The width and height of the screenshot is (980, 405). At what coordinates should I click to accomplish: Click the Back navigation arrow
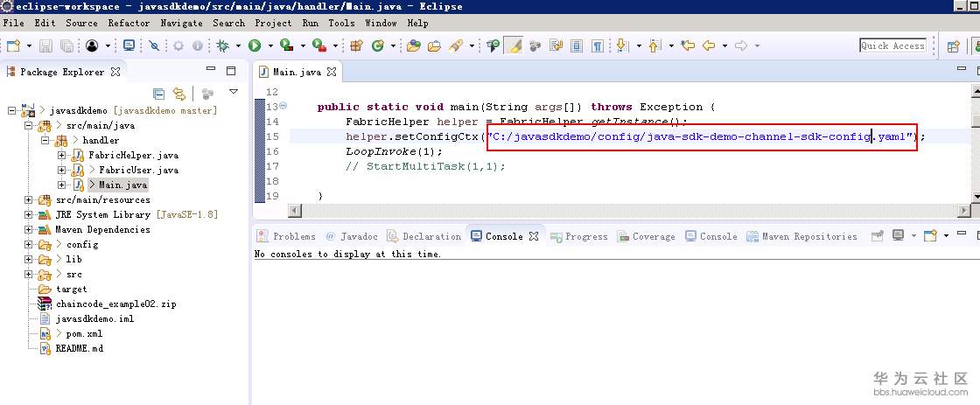tap(709, 45)
